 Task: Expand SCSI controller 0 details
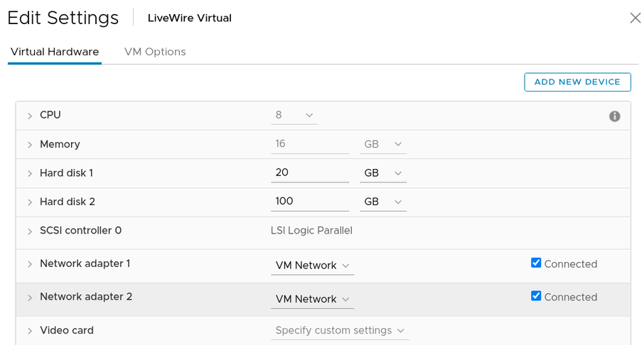click(x=30, y=231)
